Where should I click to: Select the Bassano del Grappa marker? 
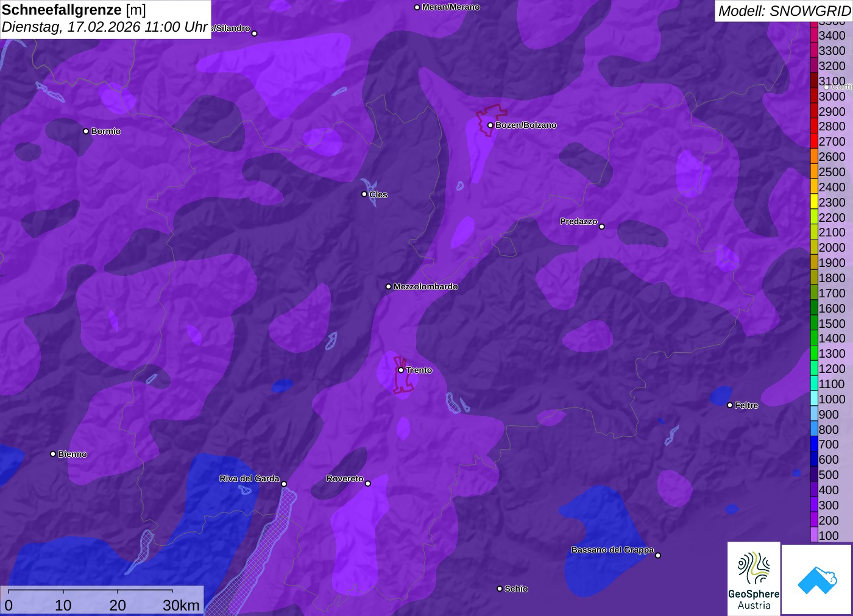(x=658, y=555)
